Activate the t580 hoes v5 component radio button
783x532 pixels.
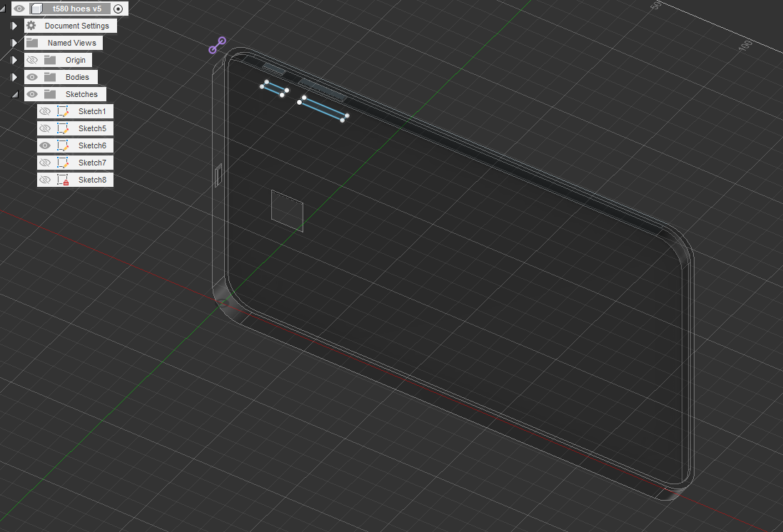(x=118, y=9)
